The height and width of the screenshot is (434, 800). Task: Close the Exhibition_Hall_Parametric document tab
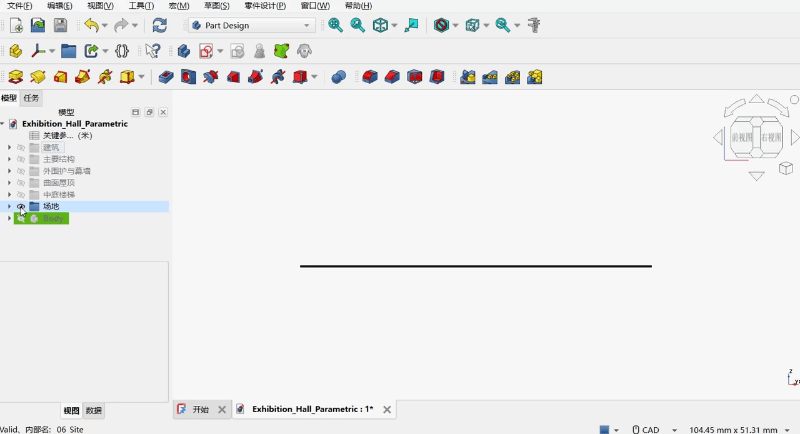(x=387, y=410)
